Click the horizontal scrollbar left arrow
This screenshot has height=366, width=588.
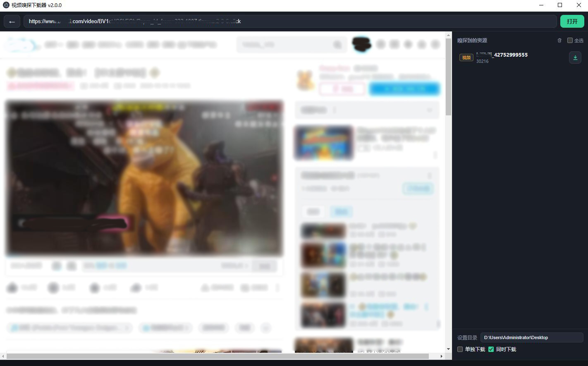pos(4,356)
